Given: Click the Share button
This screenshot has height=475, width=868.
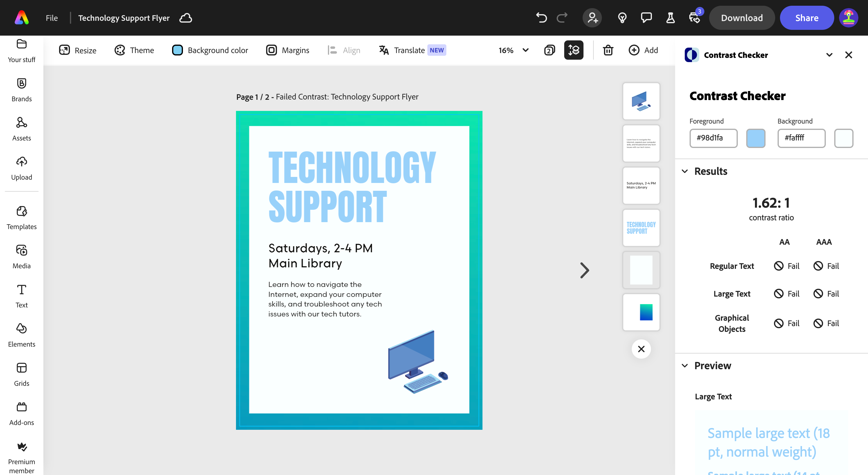Looking at the screenshot, I should coord(806,18).
